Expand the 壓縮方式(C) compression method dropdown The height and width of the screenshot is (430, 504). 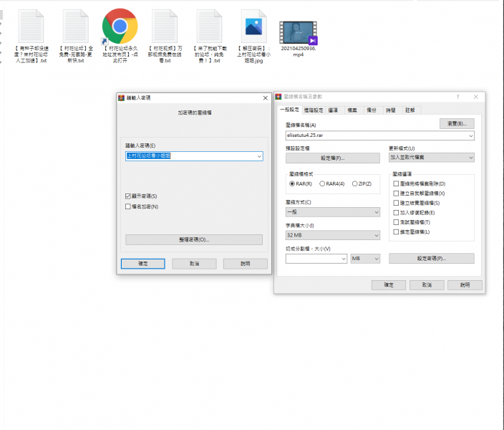pos(333,212)
